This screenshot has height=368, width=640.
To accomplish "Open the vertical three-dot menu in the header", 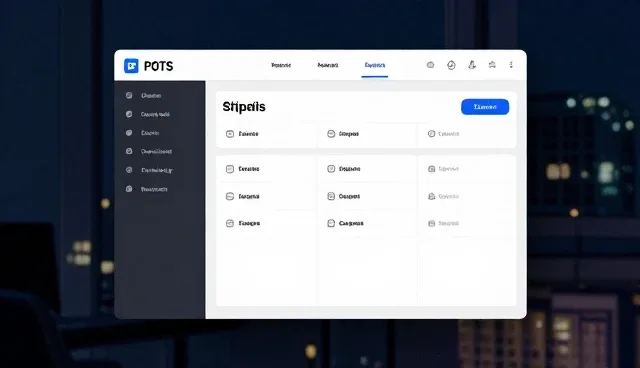I will click(511, 65).
